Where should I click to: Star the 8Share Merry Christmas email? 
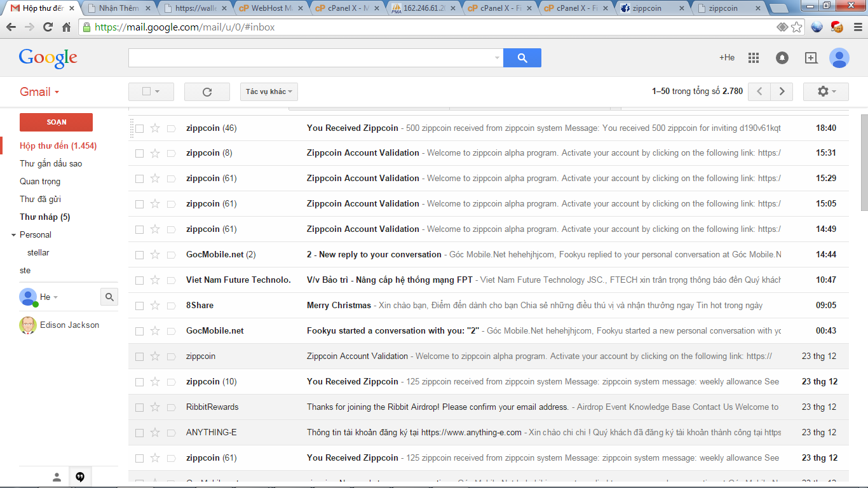coord(155,306)
